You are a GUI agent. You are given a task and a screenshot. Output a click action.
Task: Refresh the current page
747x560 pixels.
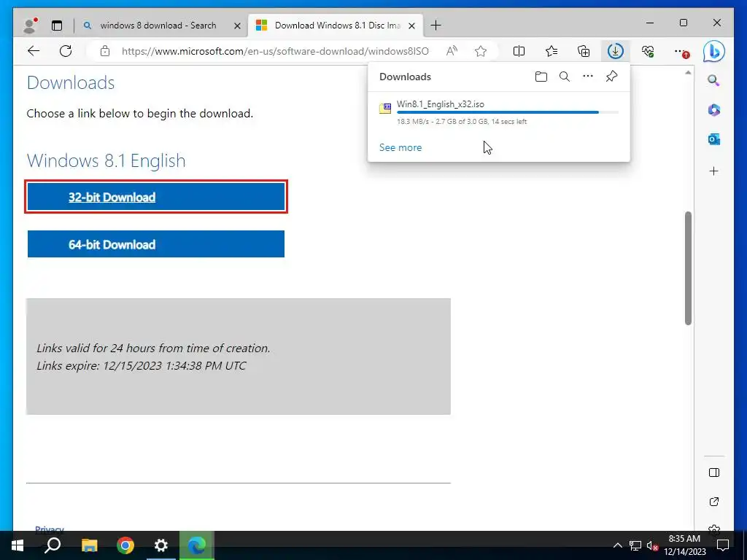[66, 51]
